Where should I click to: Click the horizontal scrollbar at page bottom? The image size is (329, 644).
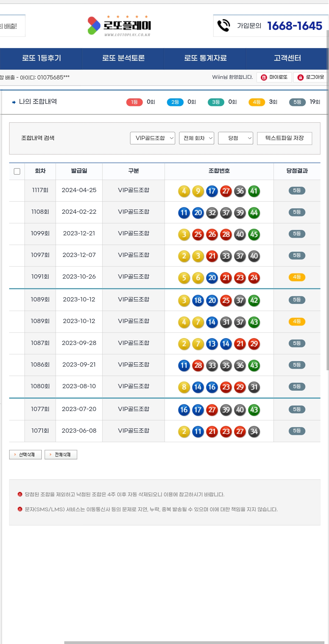195,642
